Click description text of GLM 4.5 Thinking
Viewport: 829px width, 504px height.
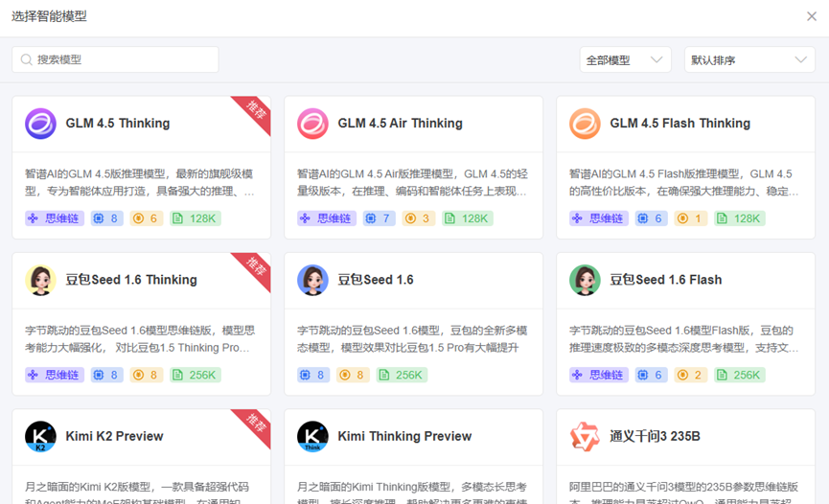point(140,182)
